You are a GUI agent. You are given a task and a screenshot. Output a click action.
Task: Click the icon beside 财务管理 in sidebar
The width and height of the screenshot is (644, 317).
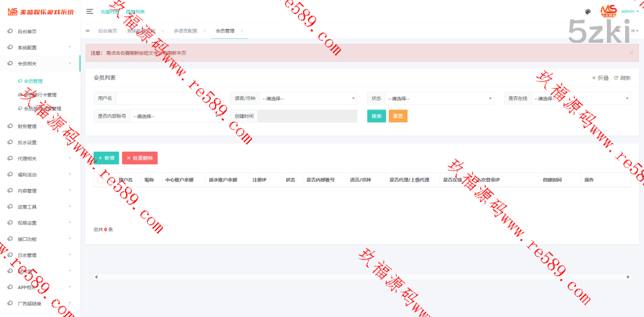point(10,126)
